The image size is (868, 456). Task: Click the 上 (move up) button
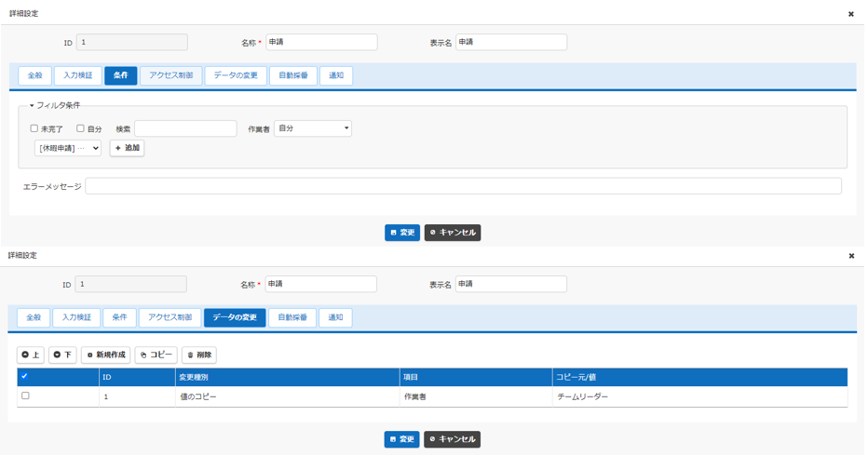click(31, 355)
